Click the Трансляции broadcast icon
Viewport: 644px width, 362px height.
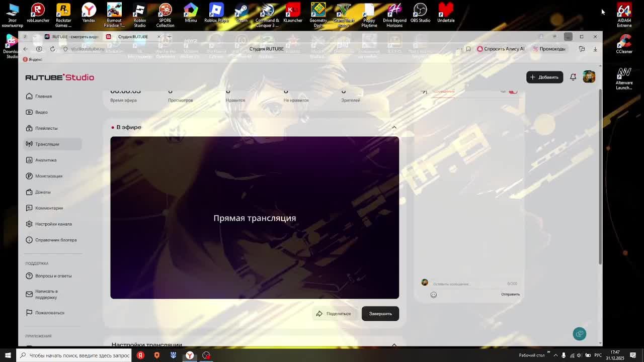point(29,144)
